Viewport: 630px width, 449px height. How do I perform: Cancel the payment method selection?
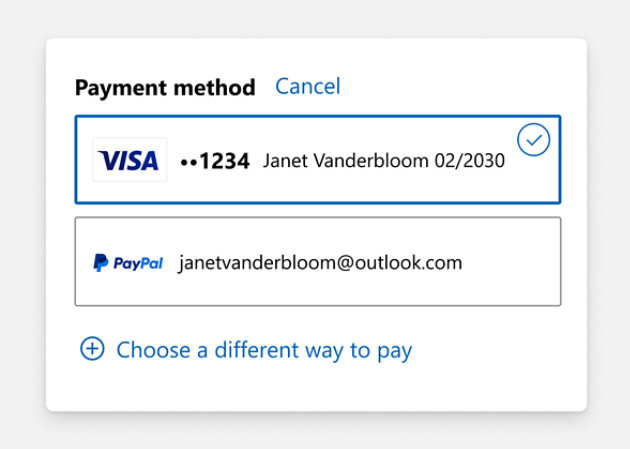307,87
